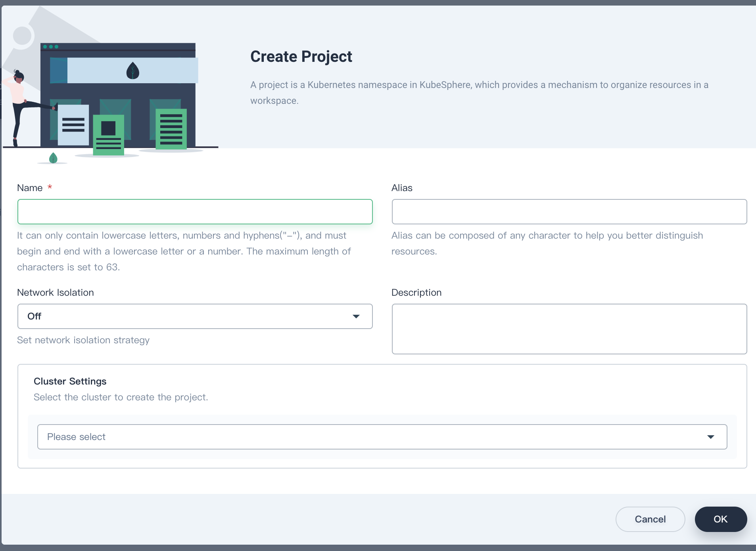Click the Create Project title text
Screen dimensions: 756x551
point(301,56)
